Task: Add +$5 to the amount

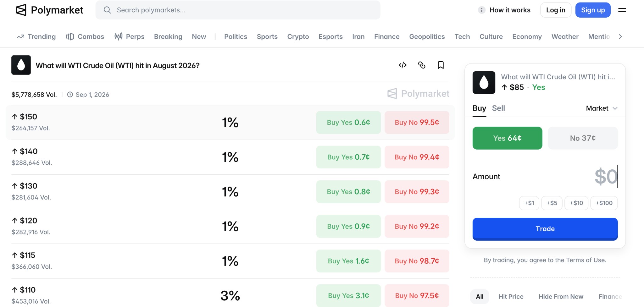Action: (x=552, y=203)
